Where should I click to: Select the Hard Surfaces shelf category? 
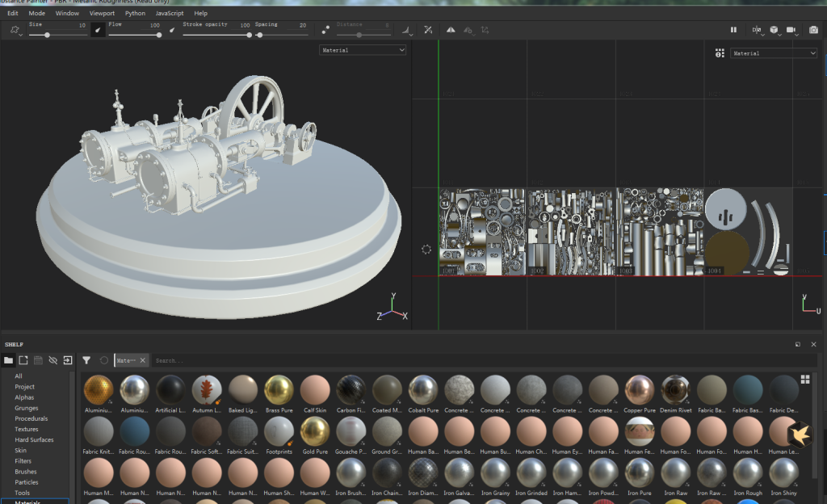coord(34,439)
